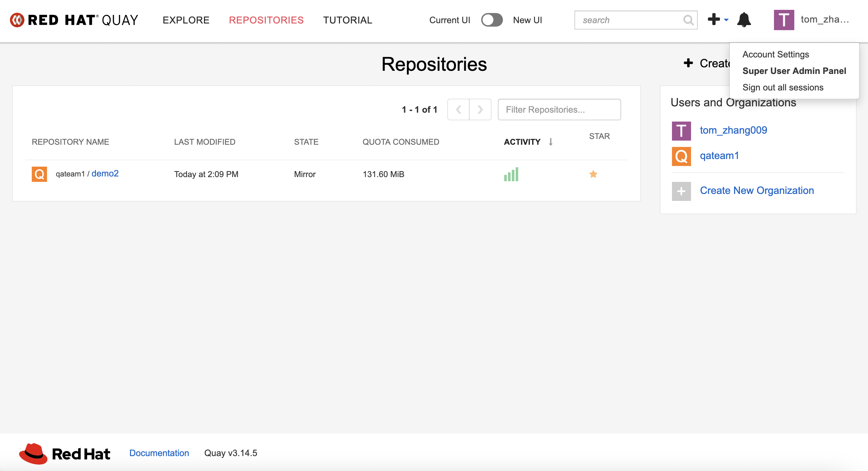This screenshot has width=868, height=471.
Task: Click the Red Hat Quay logo
Action: click(74, 20)
